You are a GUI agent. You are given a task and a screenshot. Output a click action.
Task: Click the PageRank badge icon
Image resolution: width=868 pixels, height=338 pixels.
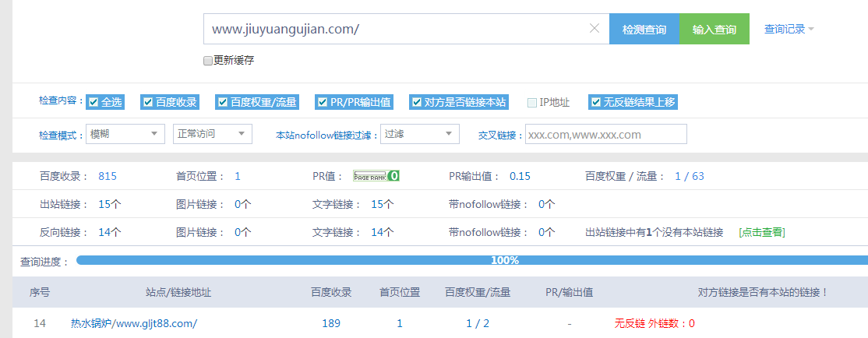[x=376, y=176]
